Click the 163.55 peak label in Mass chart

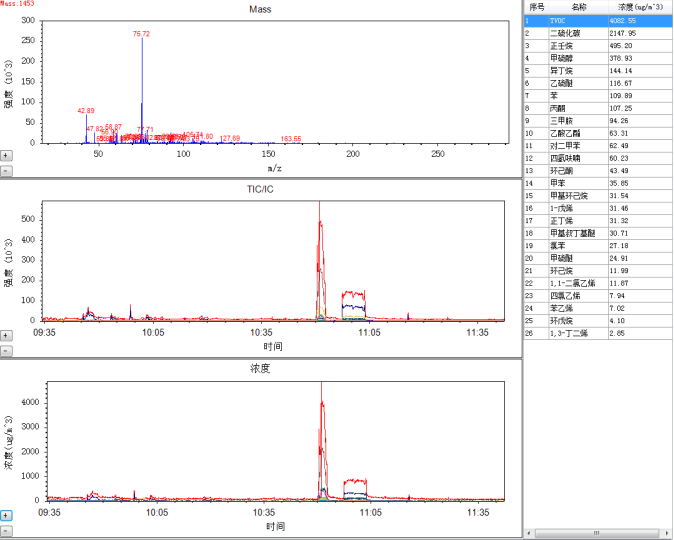291,138
